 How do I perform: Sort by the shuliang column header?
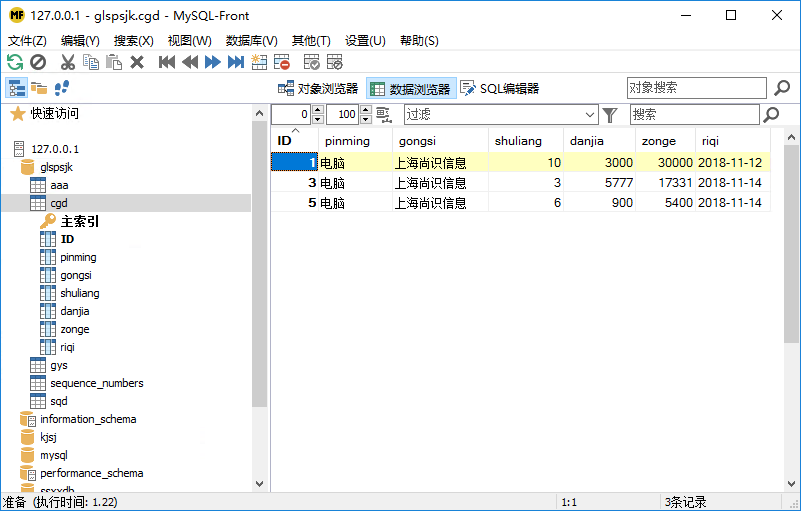pos(526,141)
